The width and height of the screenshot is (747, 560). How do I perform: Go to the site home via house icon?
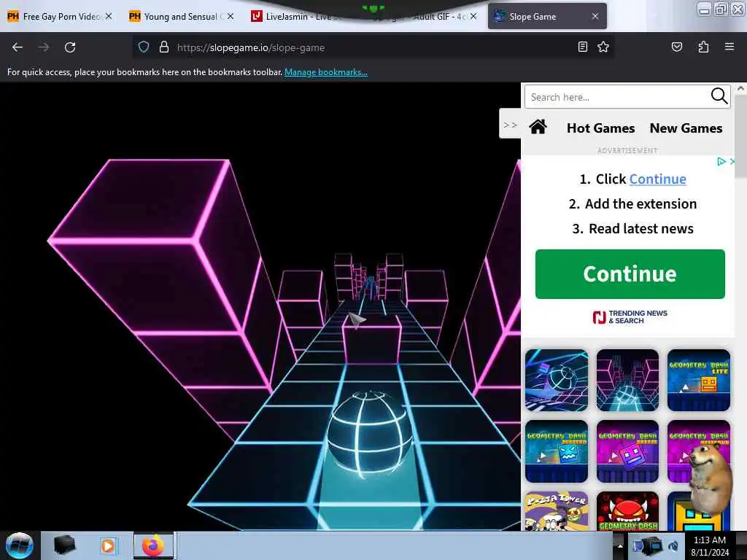click(538, 127)
